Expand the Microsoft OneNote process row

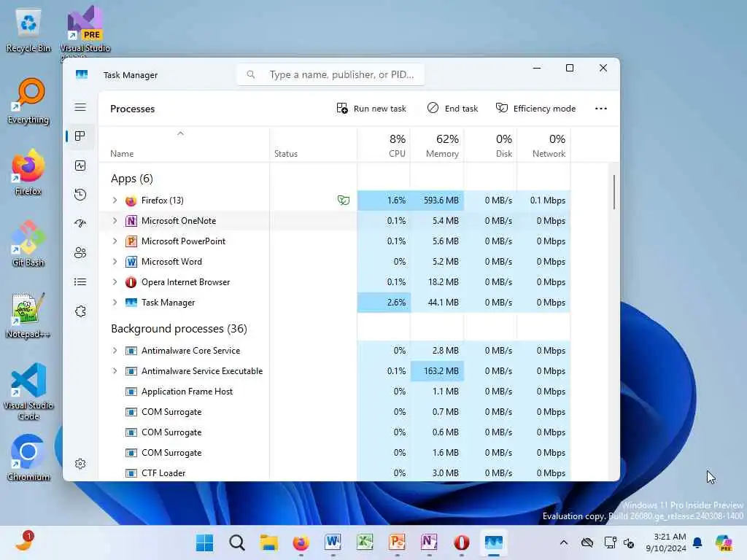115,221
